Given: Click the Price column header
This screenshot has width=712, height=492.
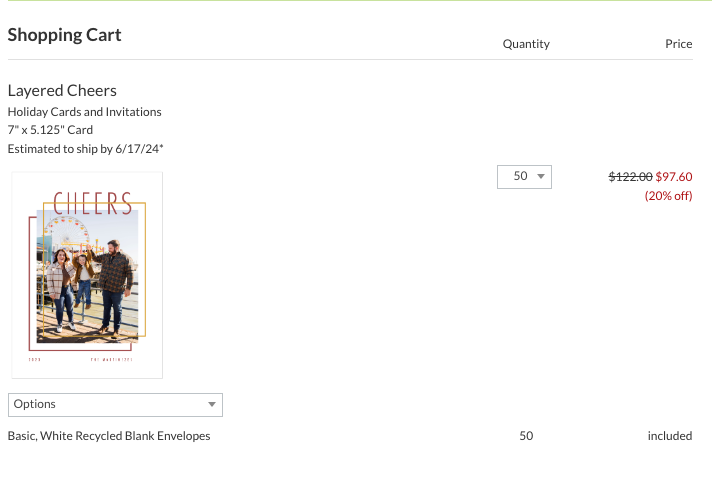Looking at the screenshot, I should 679,44.
